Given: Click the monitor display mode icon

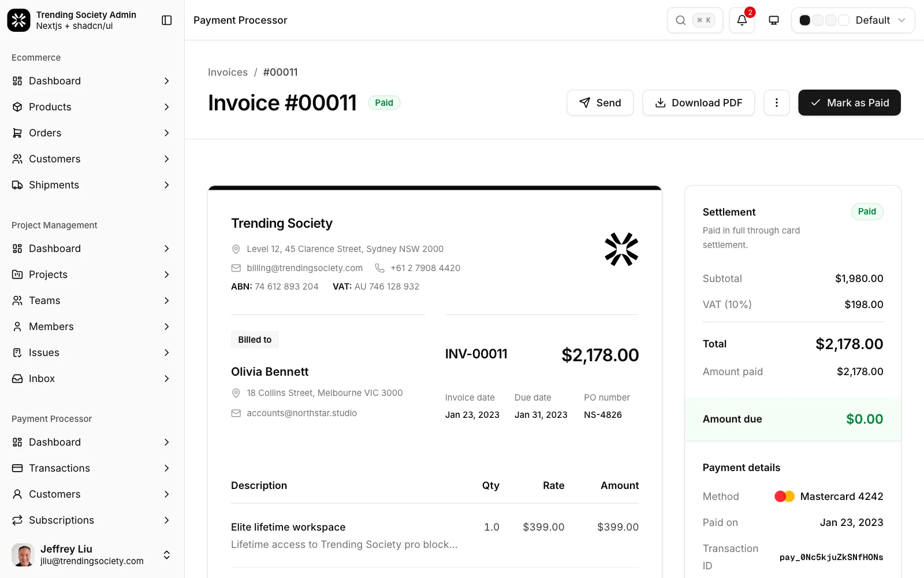Looking at the screenshot, I should click(x=774, y=20).
